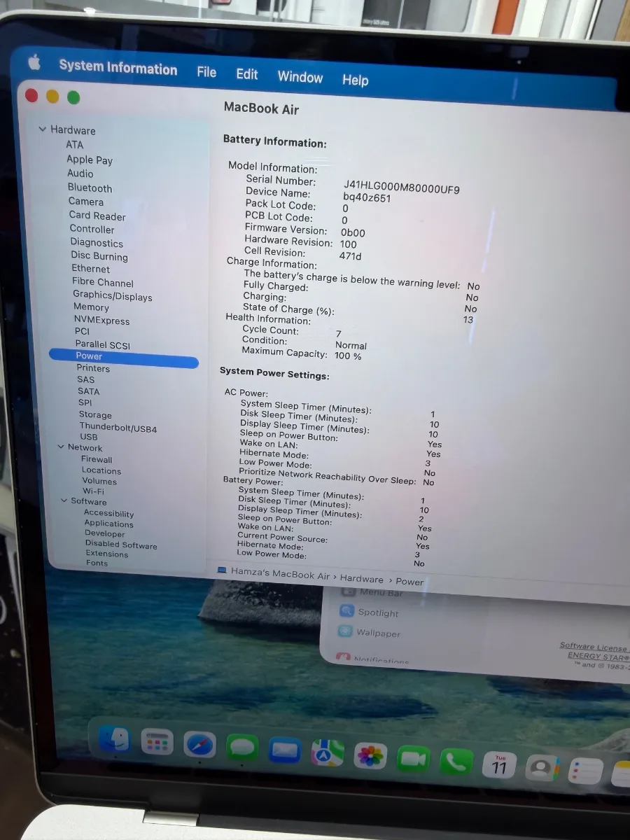Open the Mail app in dock
Image resolution: width=630 pixels, height=840 pixels.
[x=285, y=752]
